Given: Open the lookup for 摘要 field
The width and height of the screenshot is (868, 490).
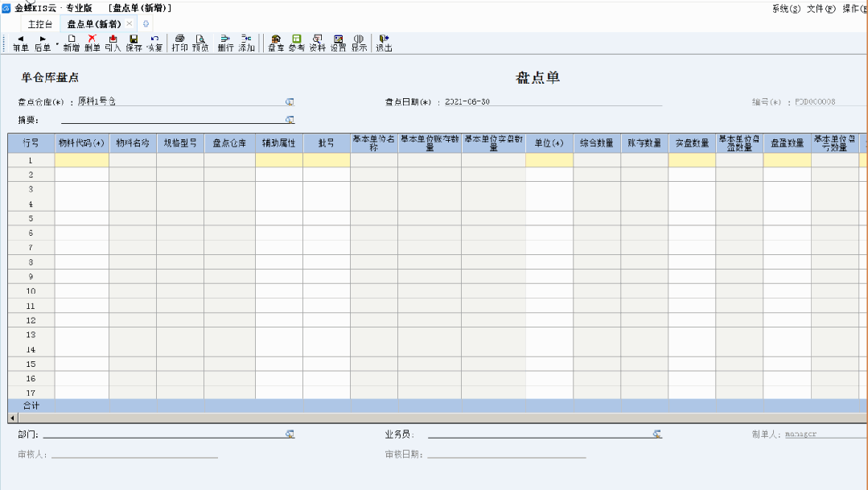Looking at the screenshot, I should pyautogui.click(x=290, y=120).
